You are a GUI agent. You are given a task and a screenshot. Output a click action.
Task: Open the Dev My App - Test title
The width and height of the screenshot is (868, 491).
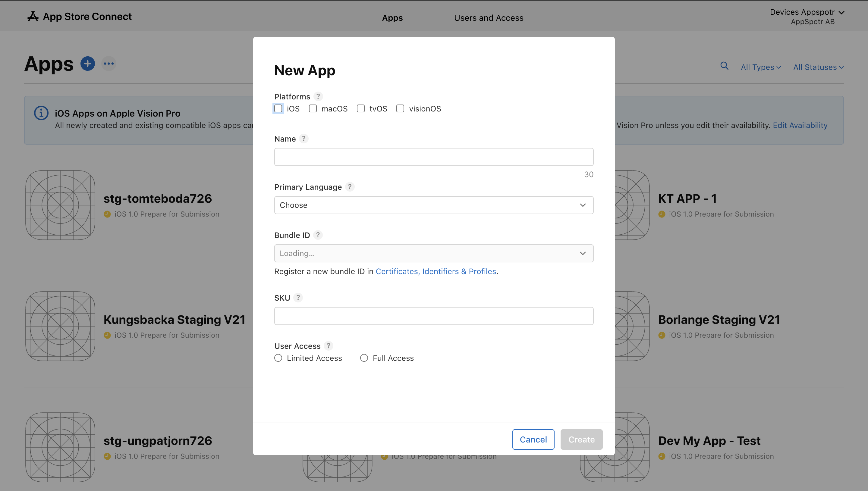click(x=709, y=441)
